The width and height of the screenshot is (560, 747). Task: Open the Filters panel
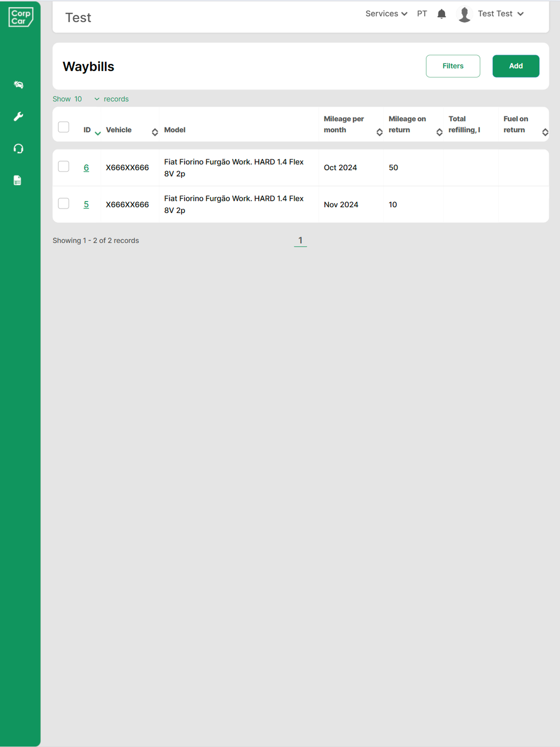click(x=453, y=66)
